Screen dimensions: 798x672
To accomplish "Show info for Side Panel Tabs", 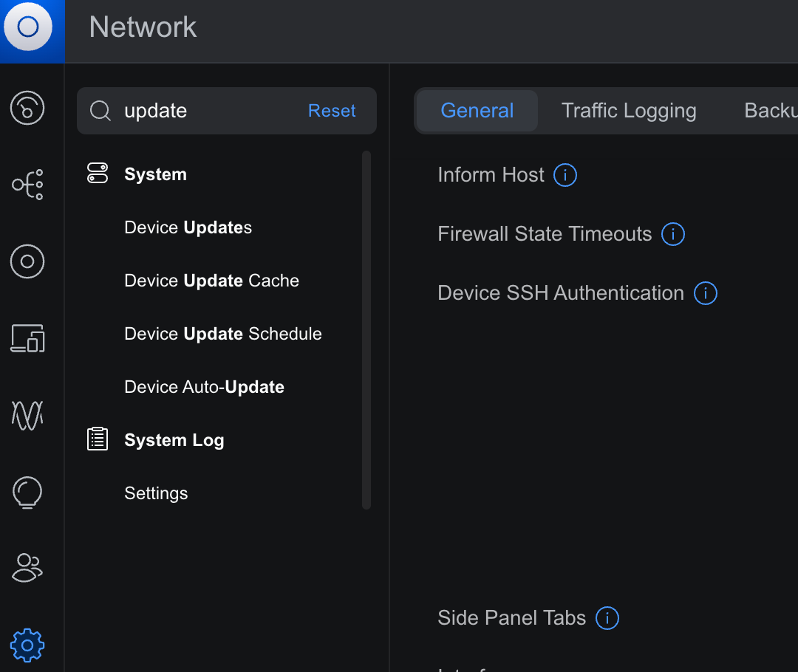I will click(x=607, y=618).
